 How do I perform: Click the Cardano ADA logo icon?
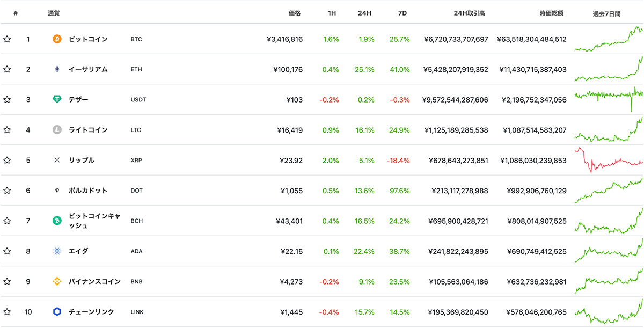[x=57, y=251]
